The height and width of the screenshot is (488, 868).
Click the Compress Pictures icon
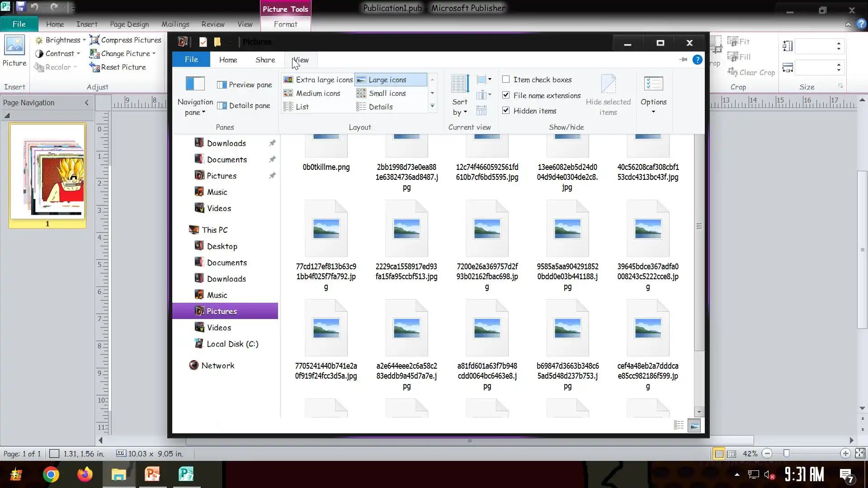94,40
